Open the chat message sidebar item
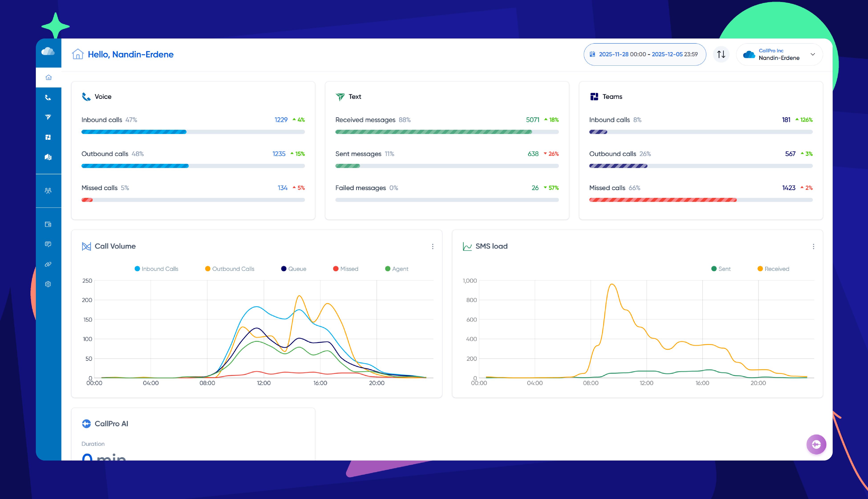The width and height of the screenshot is (868, 499). click(x=48, y=244)
